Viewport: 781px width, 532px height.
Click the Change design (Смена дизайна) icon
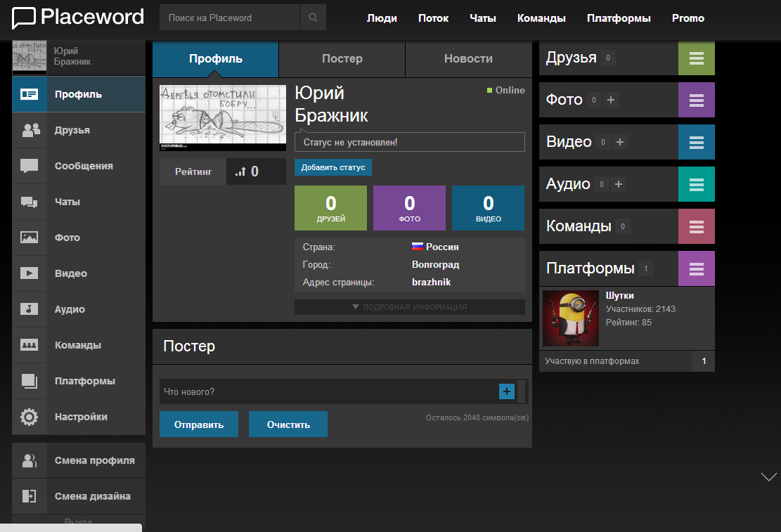(x=30, y=496)
